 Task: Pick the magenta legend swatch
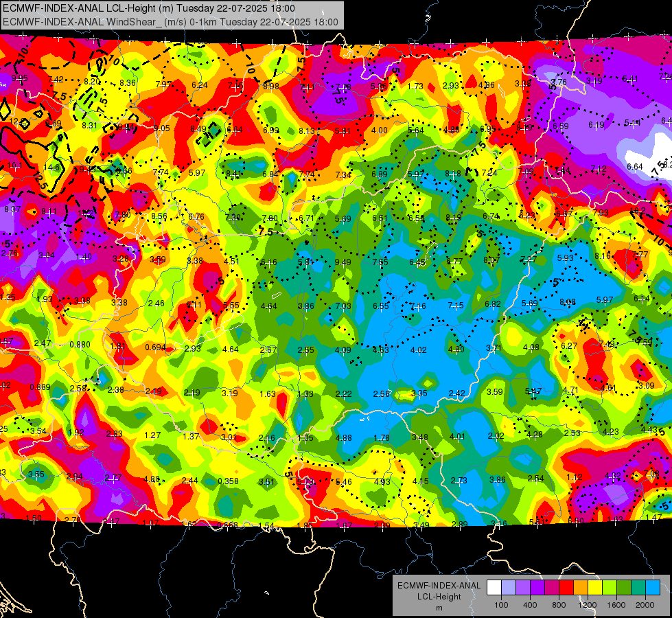(552, 588)
